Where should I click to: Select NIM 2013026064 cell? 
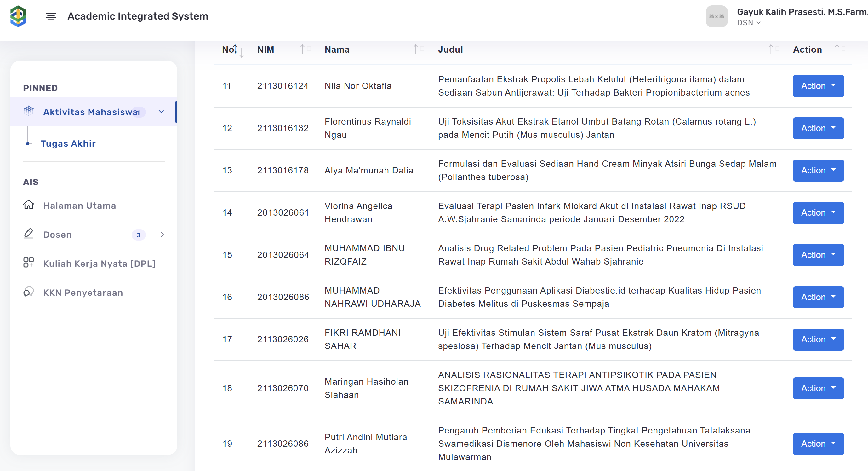[x=283, y=255]
